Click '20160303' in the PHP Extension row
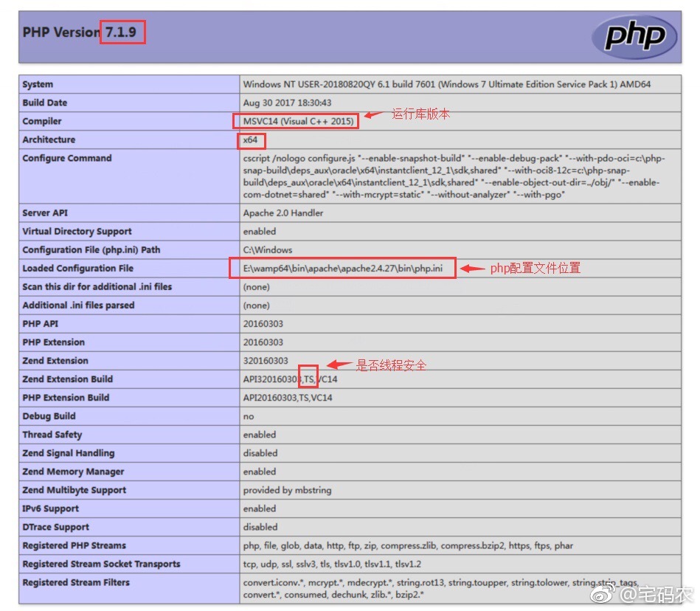This screenshot has width=700, height=611. coord(263,342)
